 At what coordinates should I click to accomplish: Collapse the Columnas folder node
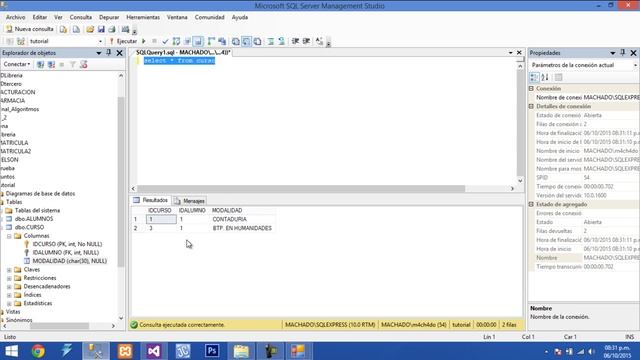(9, 236)
